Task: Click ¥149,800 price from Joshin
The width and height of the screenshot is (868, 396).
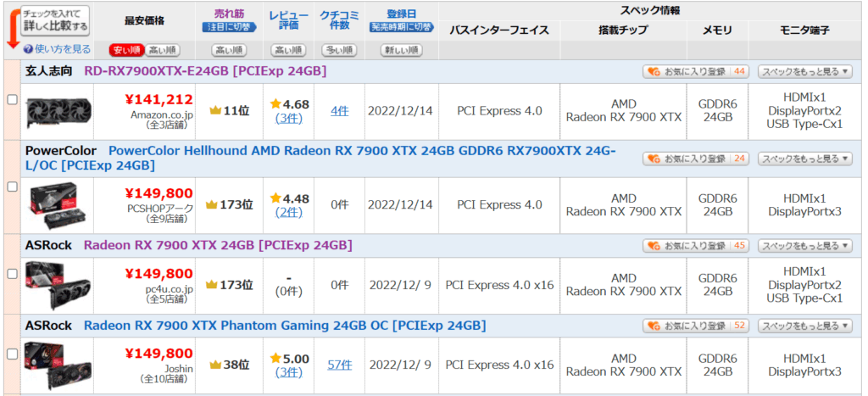Action: [159, 354]
